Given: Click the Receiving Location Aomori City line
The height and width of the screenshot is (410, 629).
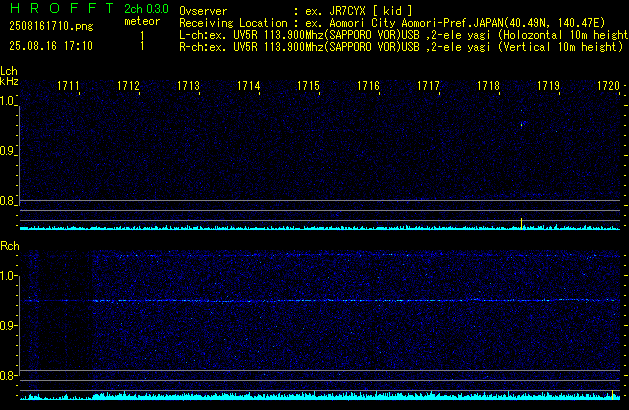Looking at the screenshot, I should 392,23.
